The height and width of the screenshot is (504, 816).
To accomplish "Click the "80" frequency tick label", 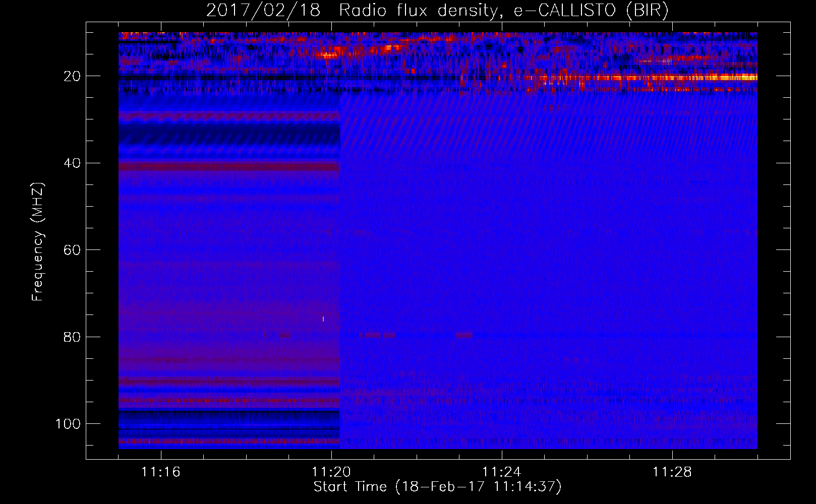I will click(72, 337).
